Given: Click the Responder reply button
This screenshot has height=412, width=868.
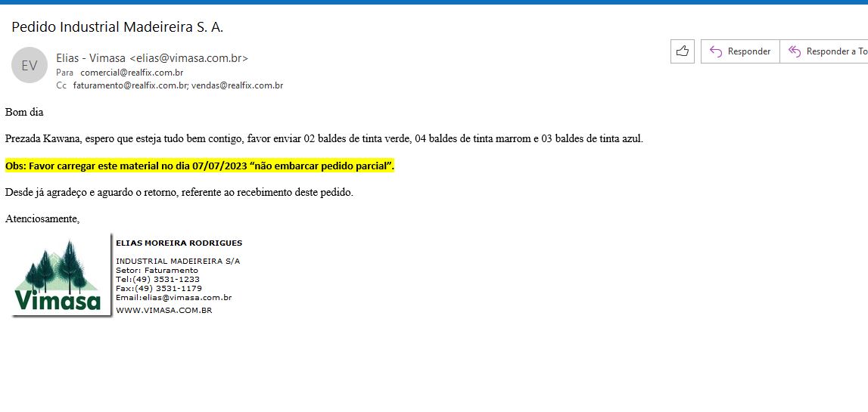Looking at the screenshot, I should tap(740, 51).
